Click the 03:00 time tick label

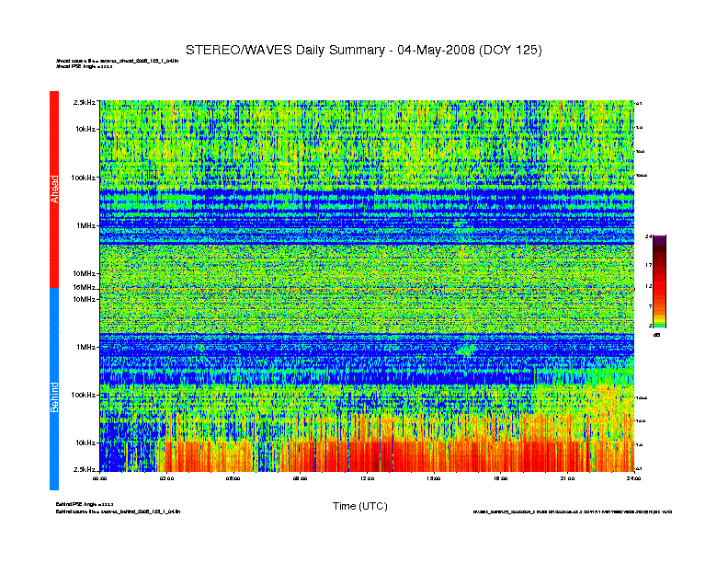pyautogui.click(x=166, y=478)
